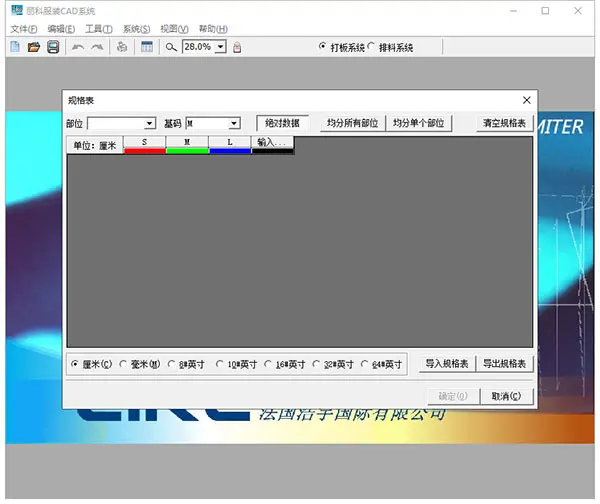The width and height of the screenshot is (600, 504).
Task: Click the undo arrow icon
Action: point(78,47)
